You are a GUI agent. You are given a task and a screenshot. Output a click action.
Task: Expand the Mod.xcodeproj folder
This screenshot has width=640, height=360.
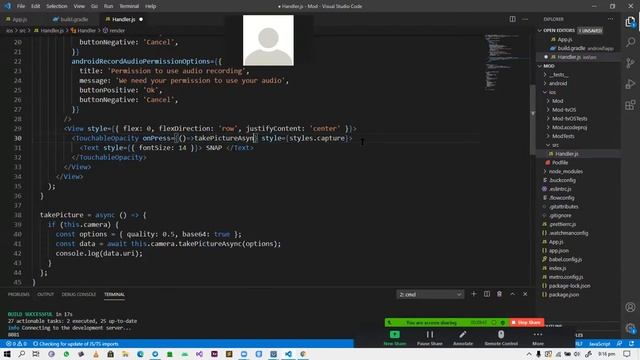(548, 127)
